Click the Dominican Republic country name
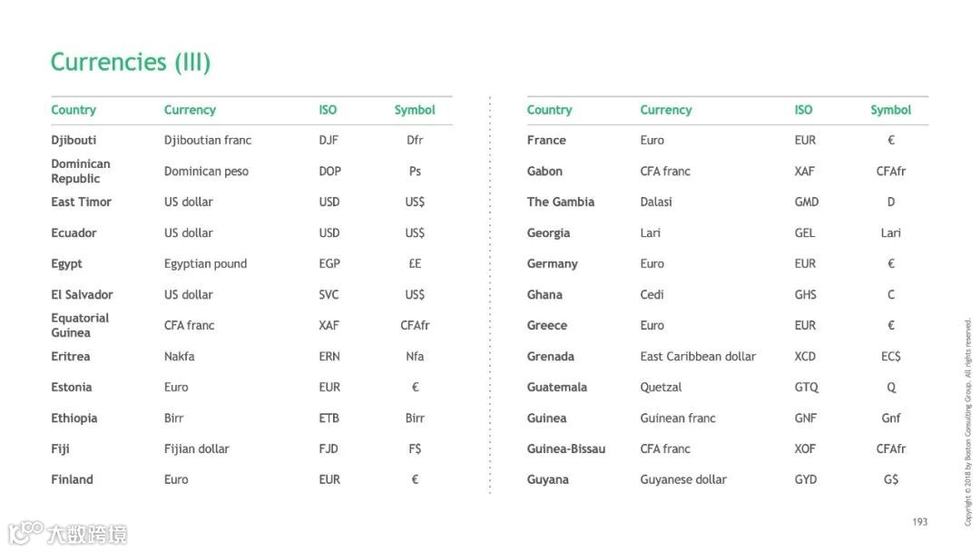 point(81,171)
